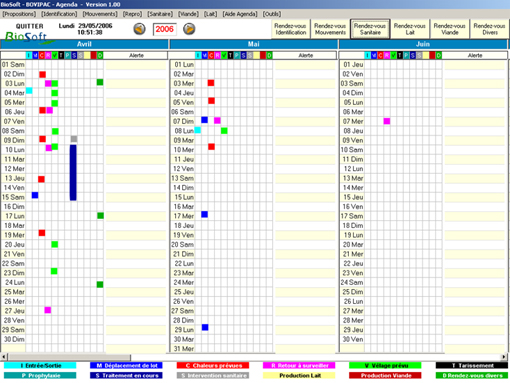
Task: Click the Rendez-vous Sanitaire button
Action: [x=370, y=29]
